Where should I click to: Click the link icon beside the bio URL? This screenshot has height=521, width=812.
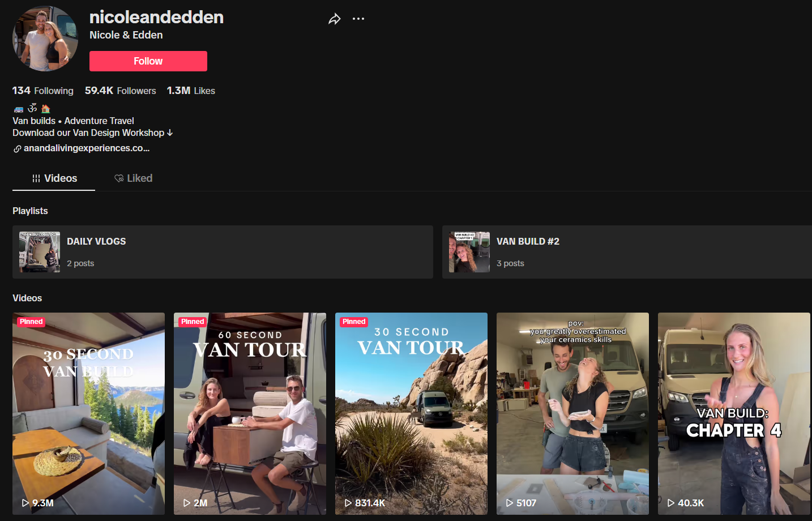[18, 148]
